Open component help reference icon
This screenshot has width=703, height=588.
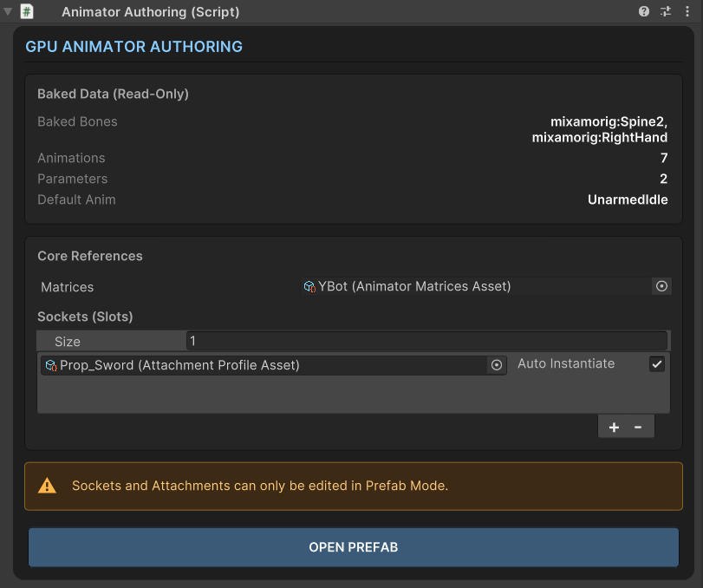point(644,11)
